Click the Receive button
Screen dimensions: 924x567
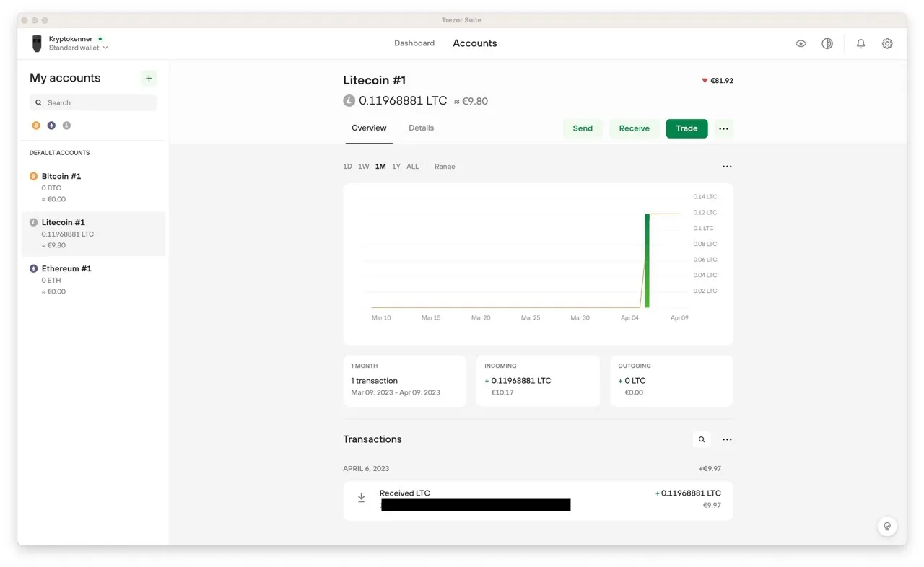tap(635, 128)
